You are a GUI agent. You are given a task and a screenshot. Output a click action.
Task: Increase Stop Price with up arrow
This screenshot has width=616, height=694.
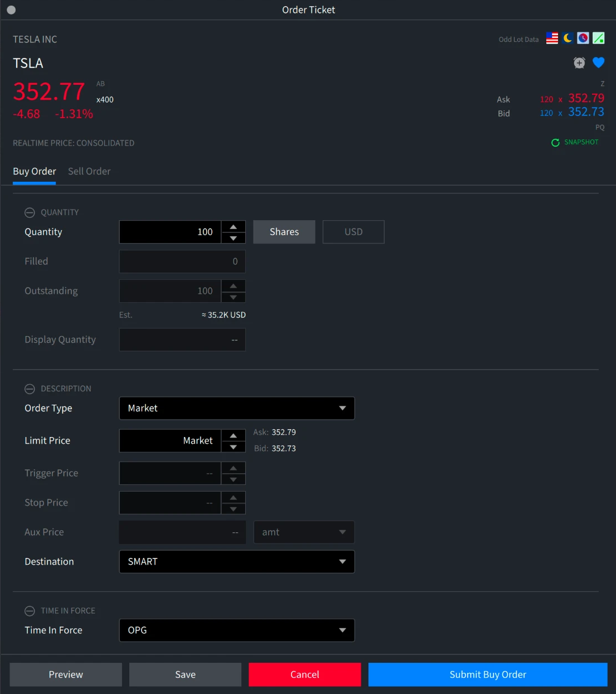[x=234, y=497]
